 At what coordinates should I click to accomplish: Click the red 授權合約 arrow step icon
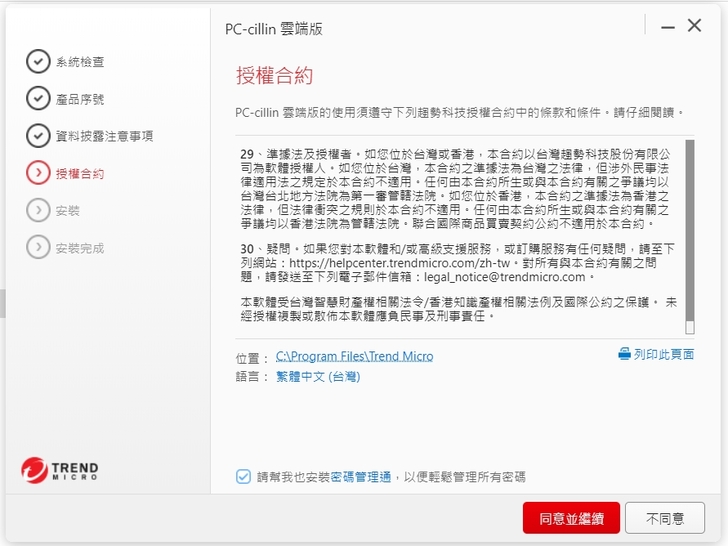38,173
